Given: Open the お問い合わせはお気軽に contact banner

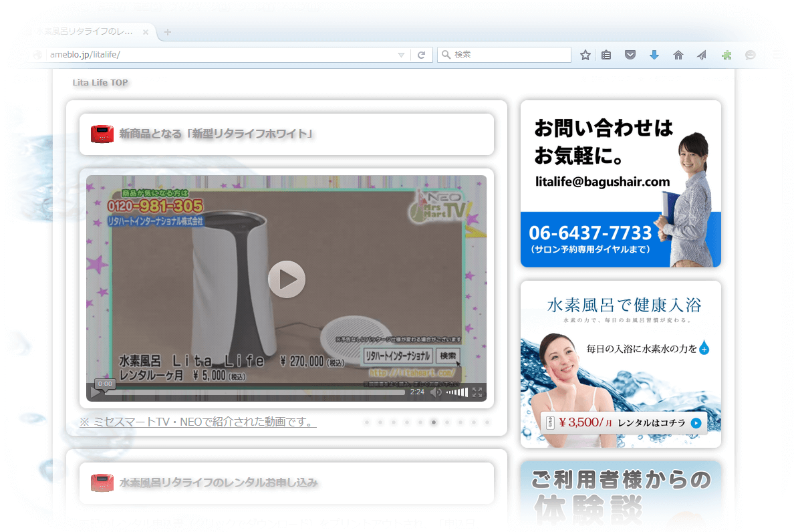Looking at the screenshot, I should [x=621, y=184].
